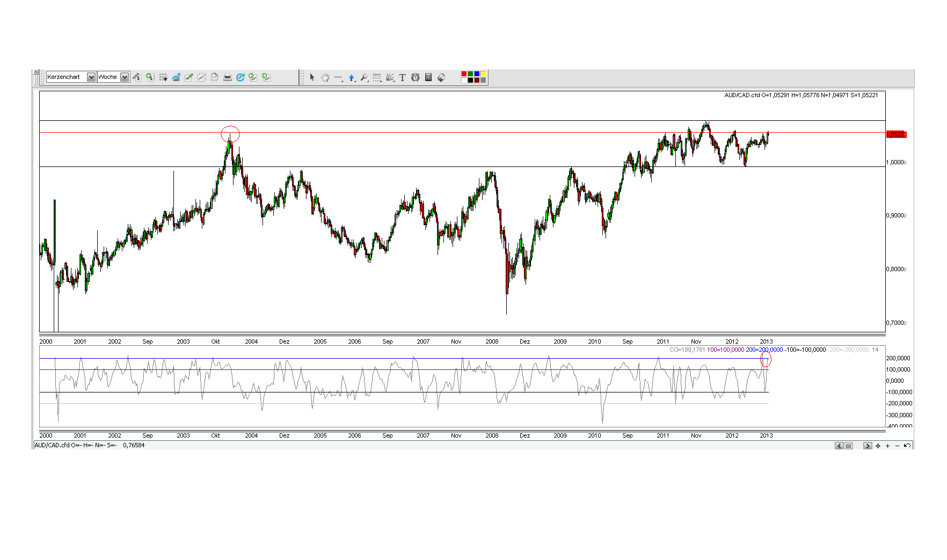The image size is (947, 560).
Task: Open the Woche timeframe dropdown
Action: click(x=113, y=77)
